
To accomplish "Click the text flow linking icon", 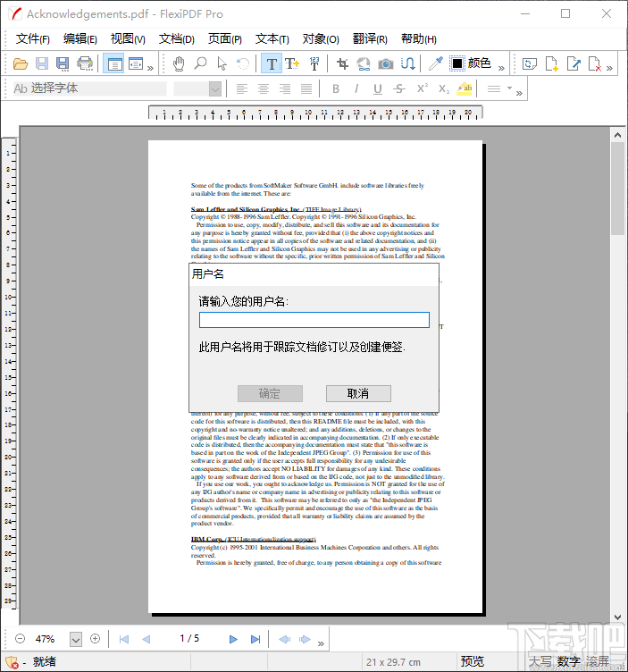I will pyautogui.click(x=407, y=63).
